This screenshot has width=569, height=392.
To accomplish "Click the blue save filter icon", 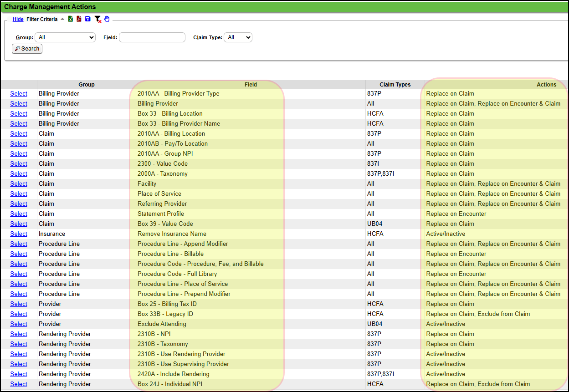I will tap(88, 19).
